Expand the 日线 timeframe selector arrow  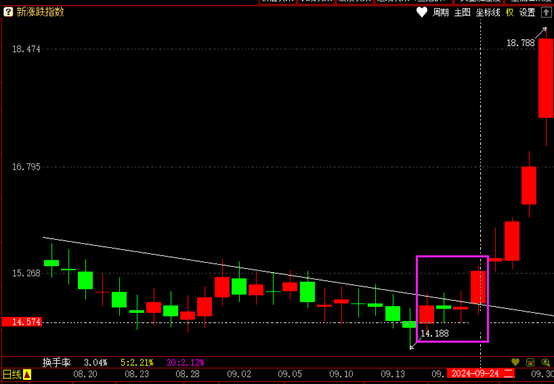click(x=27, y=374)
